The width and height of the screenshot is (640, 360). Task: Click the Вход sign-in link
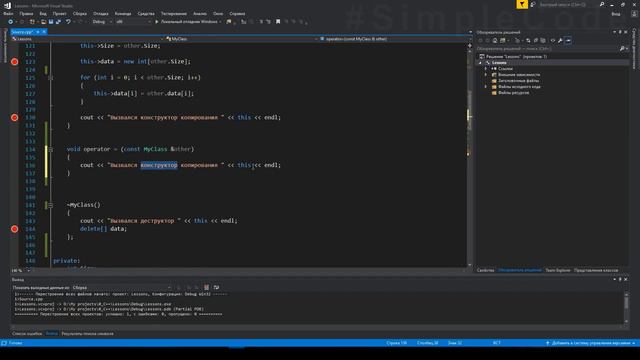coord(616,14)
